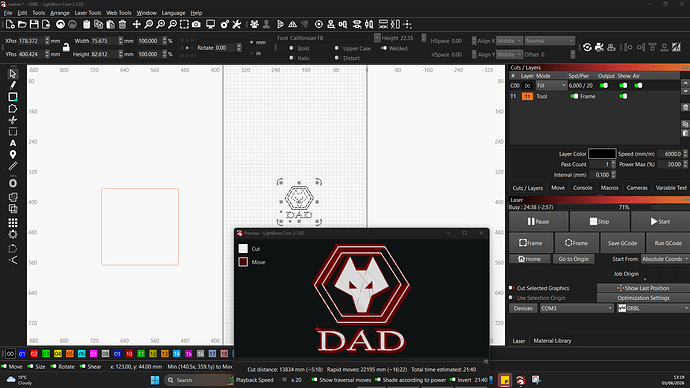Open the COM3 port dropdown
Viewport: 690px width, 388px height.
click(576, 308)
